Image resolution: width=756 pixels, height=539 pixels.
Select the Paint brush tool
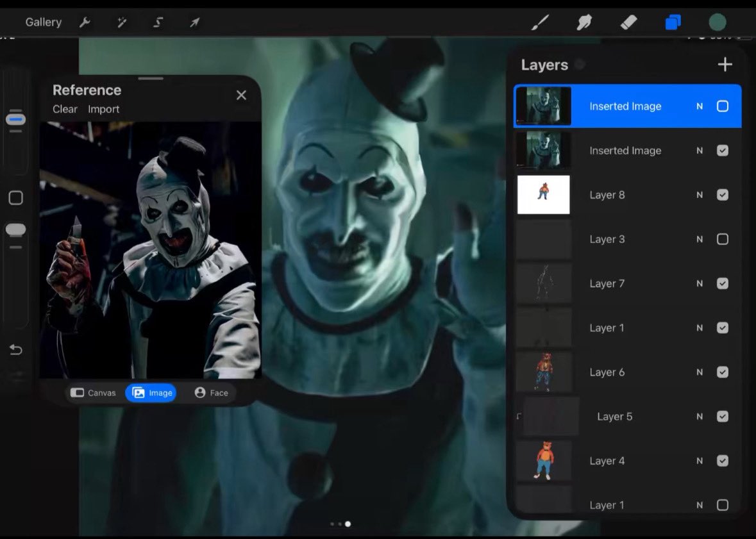pyautogui.click(x=540, y=22)
